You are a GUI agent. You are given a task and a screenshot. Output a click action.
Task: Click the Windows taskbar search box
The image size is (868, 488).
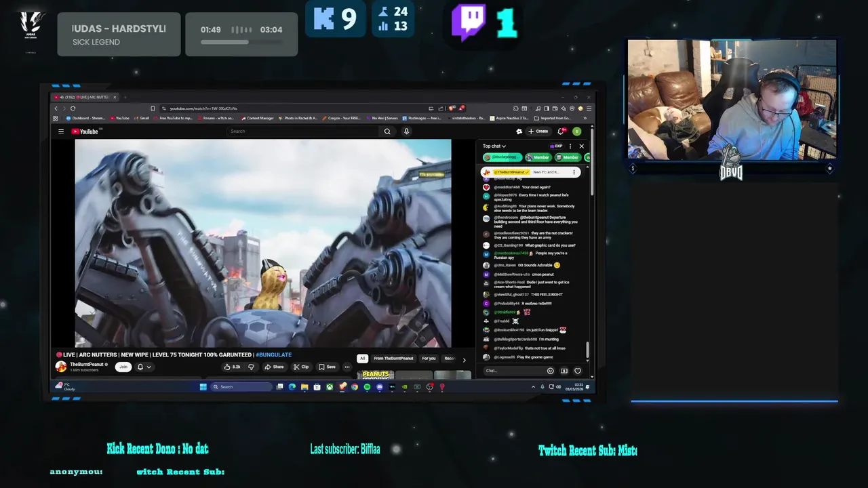(x=241, y=387)
